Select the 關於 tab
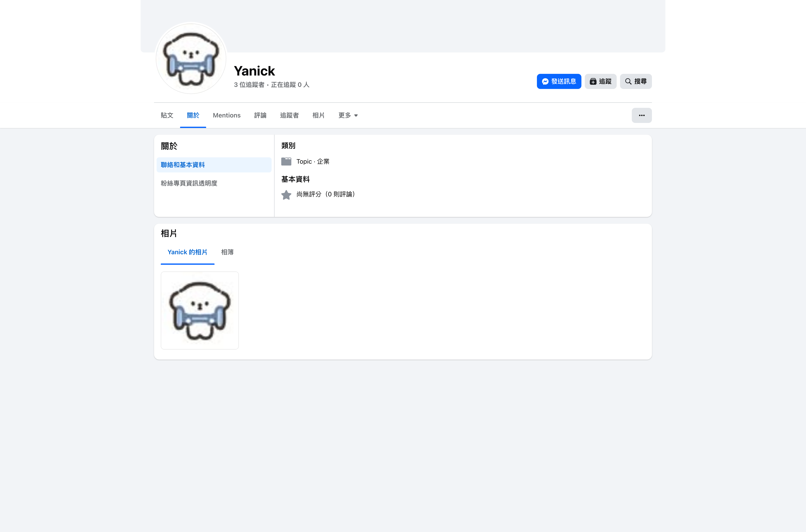 pos(193,115)
